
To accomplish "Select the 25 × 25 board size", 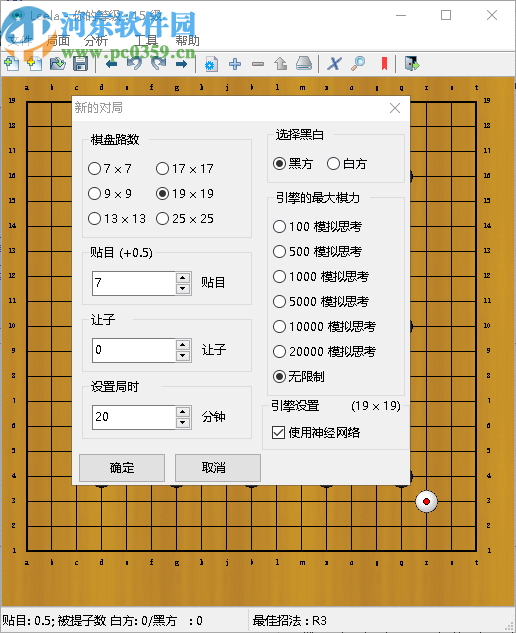I will (x=185, y=218).
